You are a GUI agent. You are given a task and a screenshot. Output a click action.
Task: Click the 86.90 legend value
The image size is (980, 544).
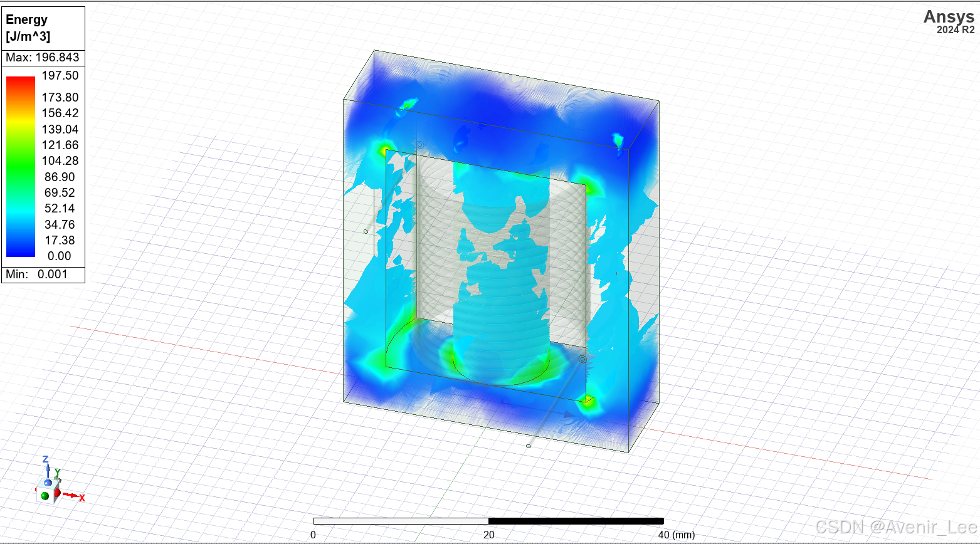[60, 177]
